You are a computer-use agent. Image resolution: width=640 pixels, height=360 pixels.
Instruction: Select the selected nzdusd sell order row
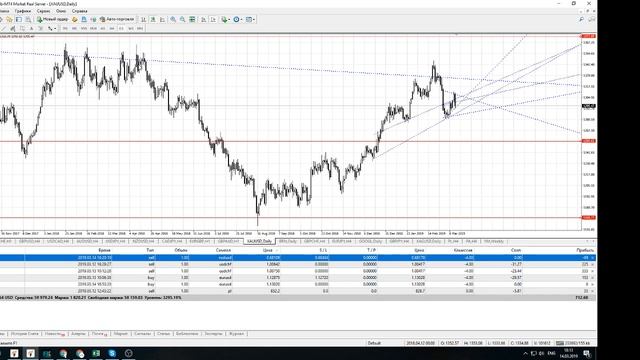pyautogui.click(x=298, y=258)
